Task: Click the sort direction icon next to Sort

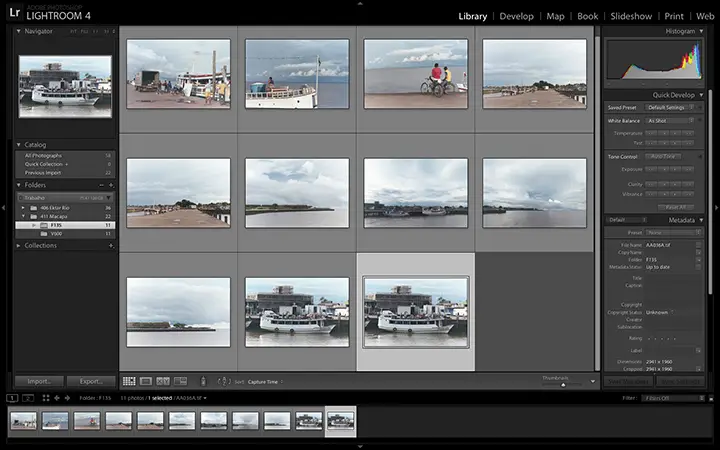Action: pyautogui.click(x=224, y=381)
